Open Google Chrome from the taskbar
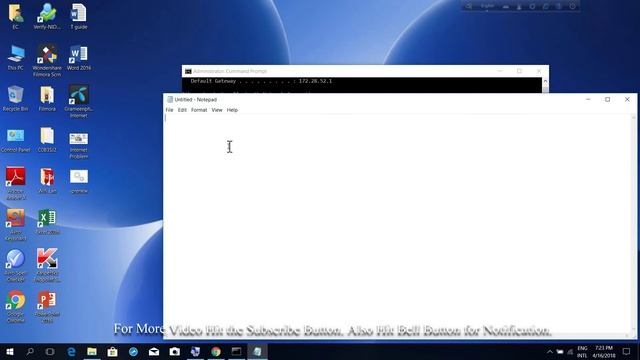This screenshot has width=640, height=360. coord(216,351)
